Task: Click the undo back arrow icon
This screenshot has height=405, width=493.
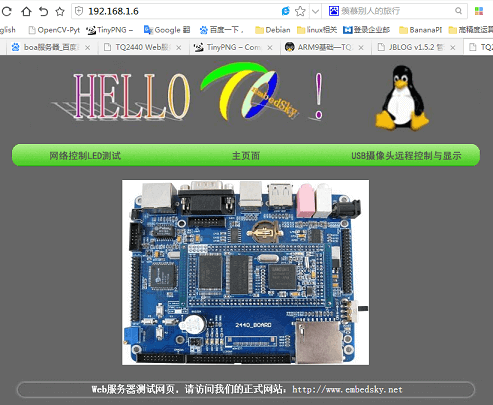Action: 43,12
